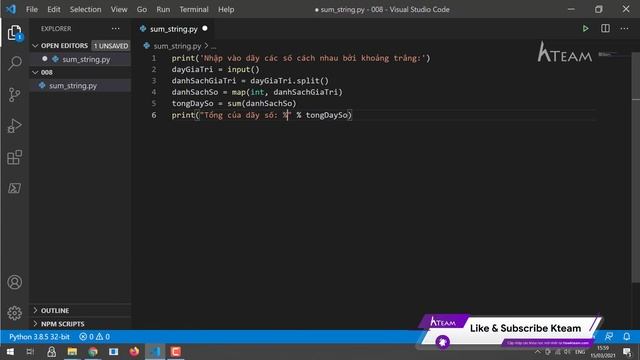The image size is (640, 360).
Task: Click the unsaved dot on sum_string.py tab
Action: point(205,29)
